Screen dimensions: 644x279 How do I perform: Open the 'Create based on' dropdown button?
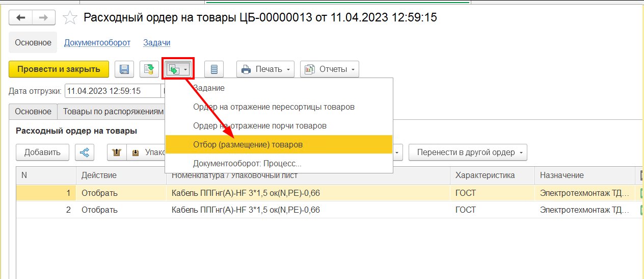[x=178, y=69]
